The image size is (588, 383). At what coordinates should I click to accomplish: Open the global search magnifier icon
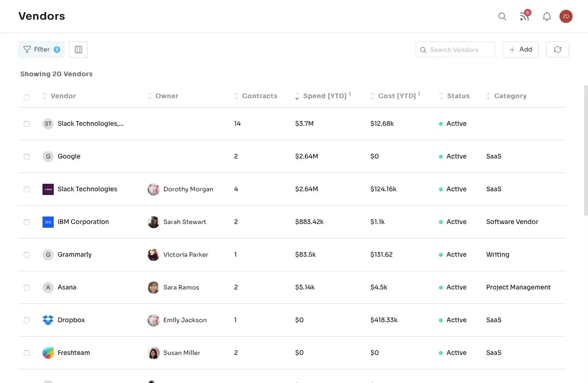tap(502, 16)
